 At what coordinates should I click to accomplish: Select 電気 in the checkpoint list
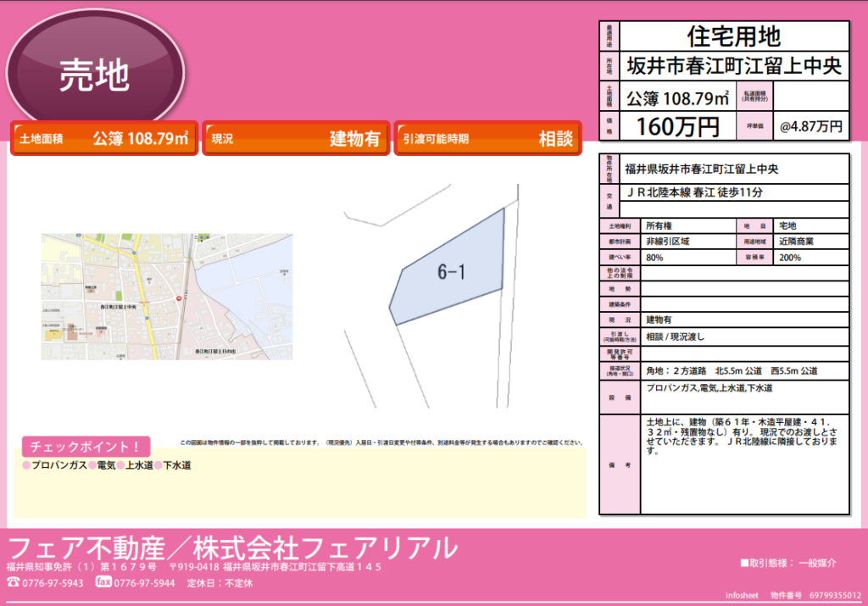106,465
